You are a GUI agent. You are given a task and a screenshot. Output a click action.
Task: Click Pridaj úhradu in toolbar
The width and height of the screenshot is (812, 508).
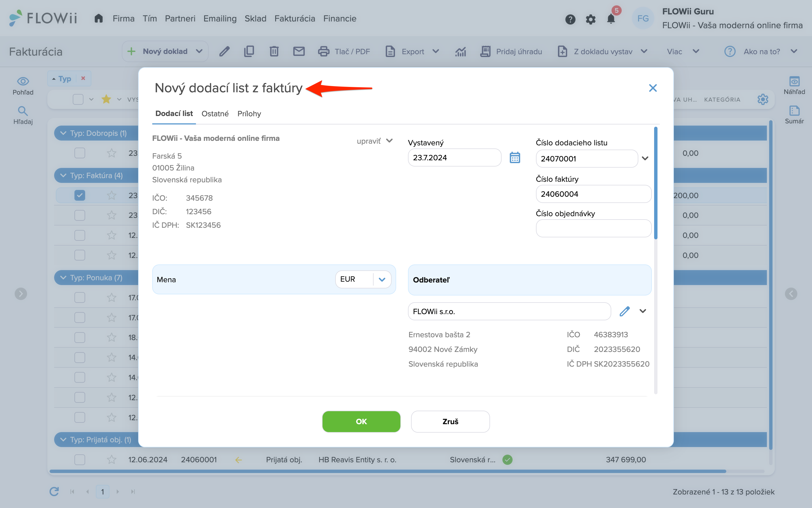(511, 51)
